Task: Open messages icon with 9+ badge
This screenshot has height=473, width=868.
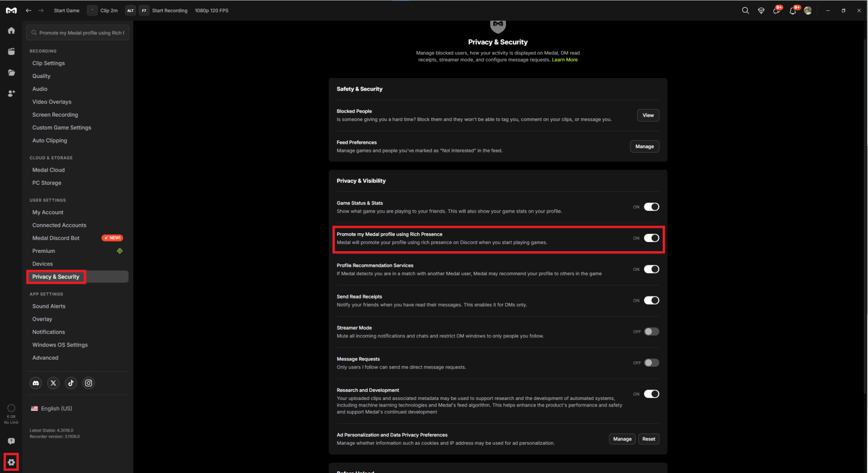Action: point(777,10)
